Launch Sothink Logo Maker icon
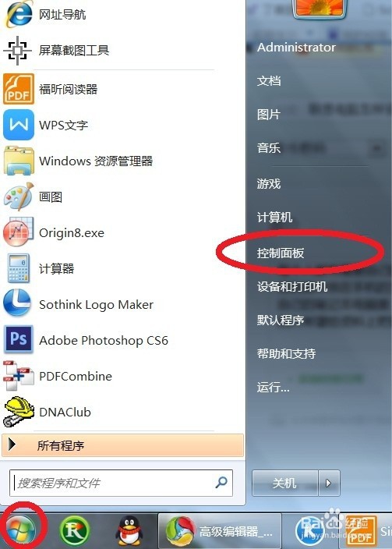 [17, 304]
